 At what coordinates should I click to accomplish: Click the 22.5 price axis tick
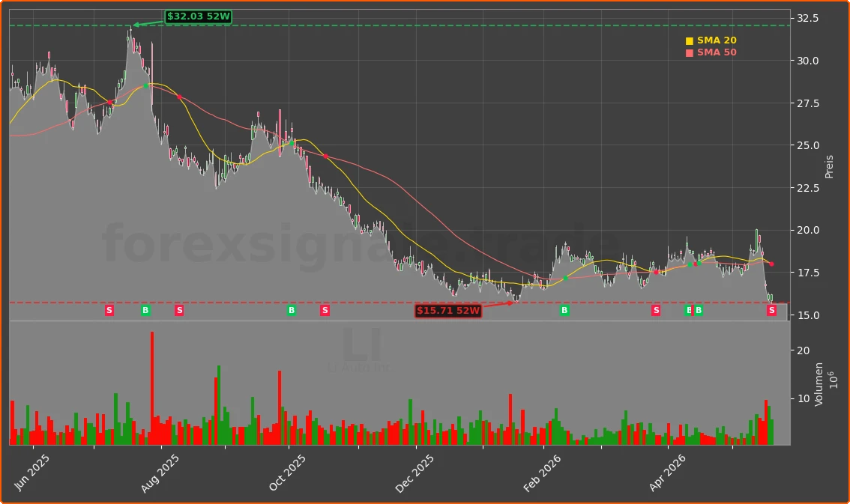[x=808, y=188]
